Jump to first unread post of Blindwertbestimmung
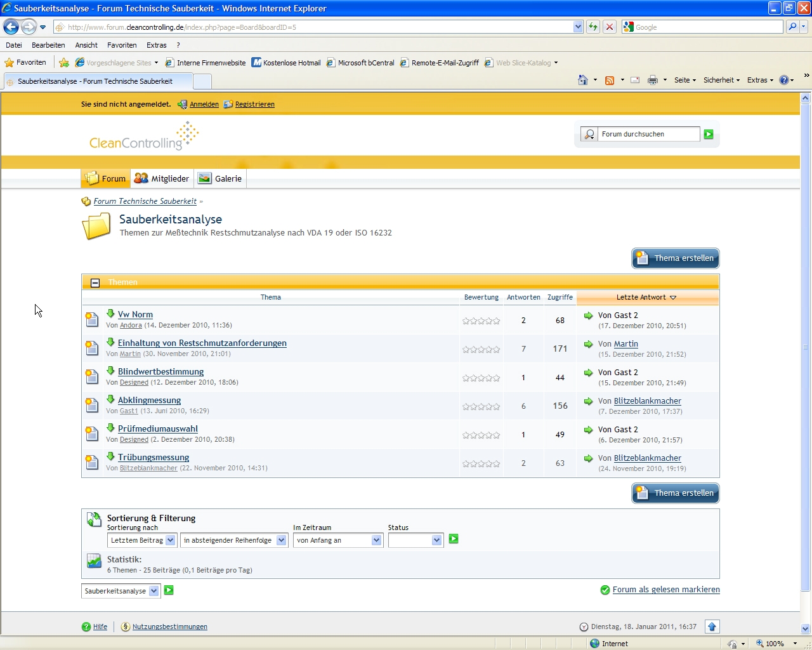This screenshot has width=812, height=650. 110,371
